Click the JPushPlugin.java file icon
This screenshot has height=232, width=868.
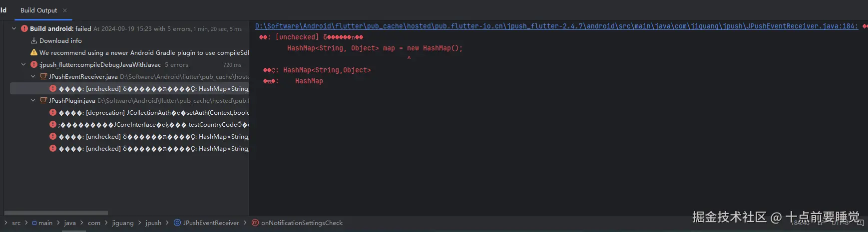[43, 101]
